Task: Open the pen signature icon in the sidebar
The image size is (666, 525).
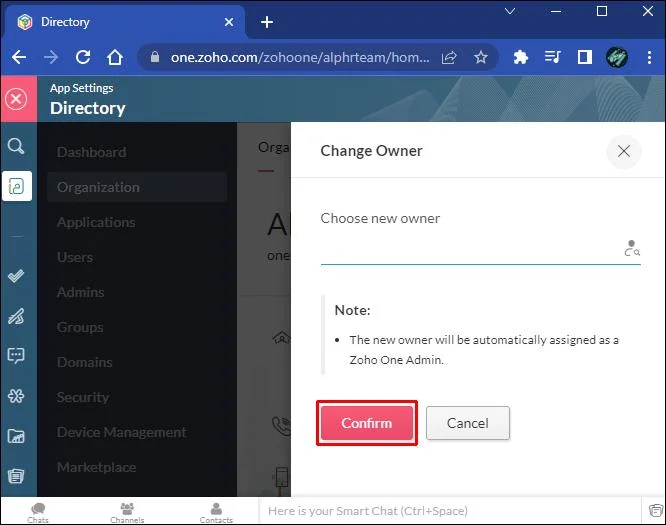Action: pyautogui.click(x=16, y=316)
